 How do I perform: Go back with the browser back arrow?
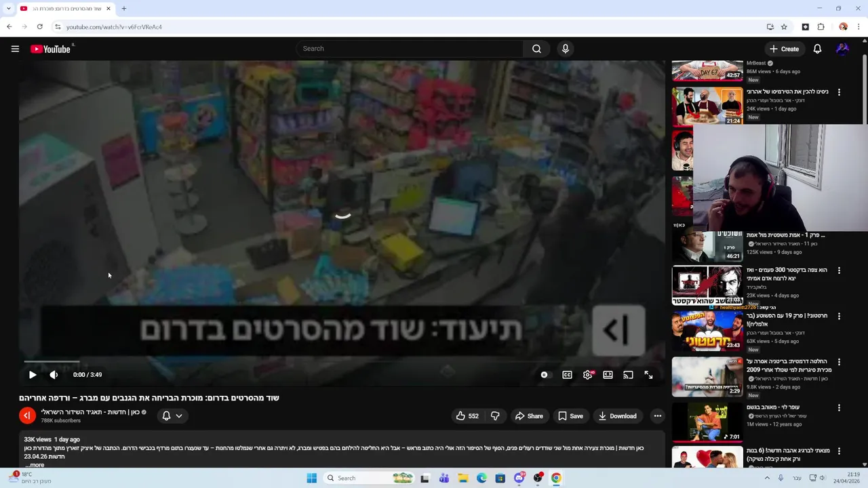9,27
